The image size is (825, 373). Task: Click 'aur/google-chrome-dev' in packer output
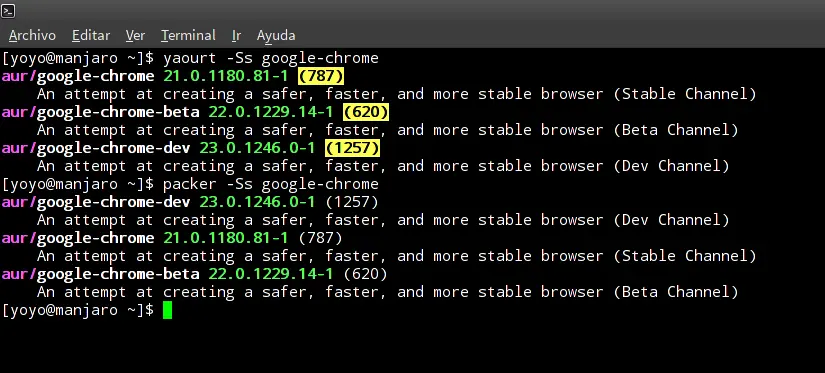pyautogui.click(x=96, y=202)
